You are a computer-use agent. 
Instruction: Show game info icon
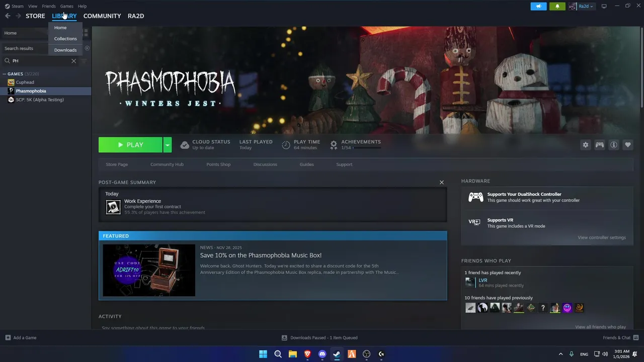point(614,145)
